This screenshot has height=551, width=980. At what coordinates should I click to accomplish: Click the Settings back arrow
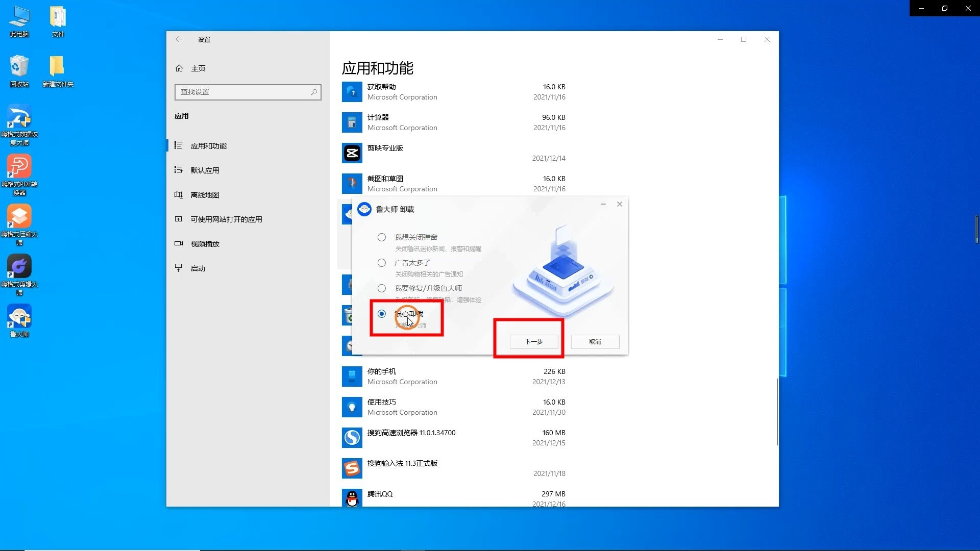179,39
